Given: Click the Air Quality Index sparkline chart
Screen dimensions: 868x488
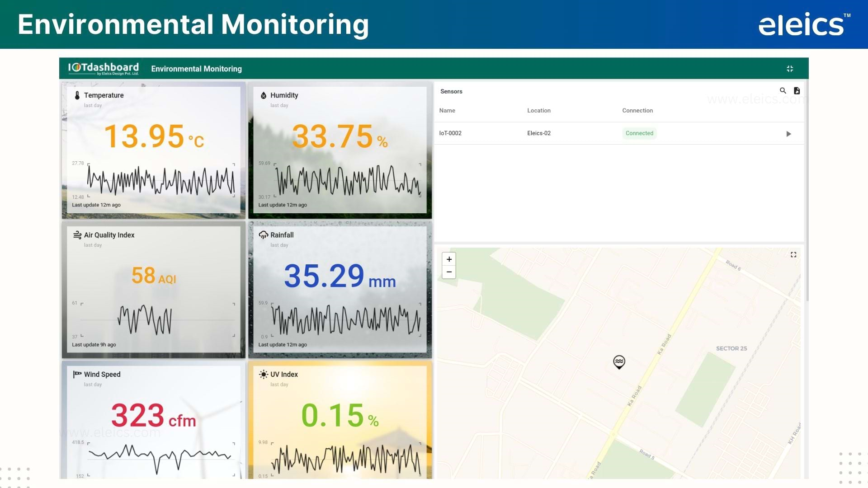Looking at the screenshot, I should coord(158,320).
